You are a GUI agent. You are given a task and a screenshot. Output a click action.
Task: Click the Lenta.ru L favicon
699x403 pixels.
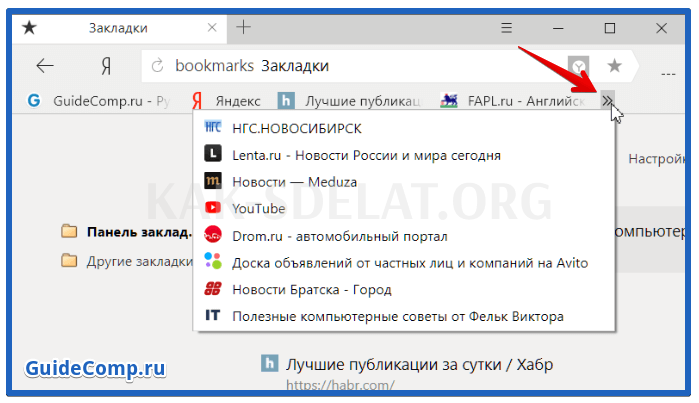click(213, 154)
